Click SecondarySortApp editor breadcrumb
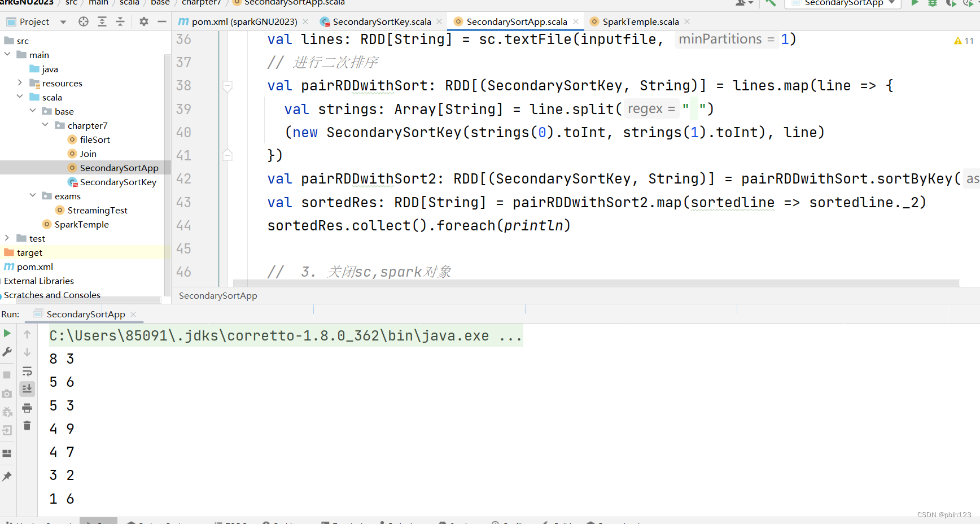The height and width of the screenshot is (524, 980). click(218, 295)
